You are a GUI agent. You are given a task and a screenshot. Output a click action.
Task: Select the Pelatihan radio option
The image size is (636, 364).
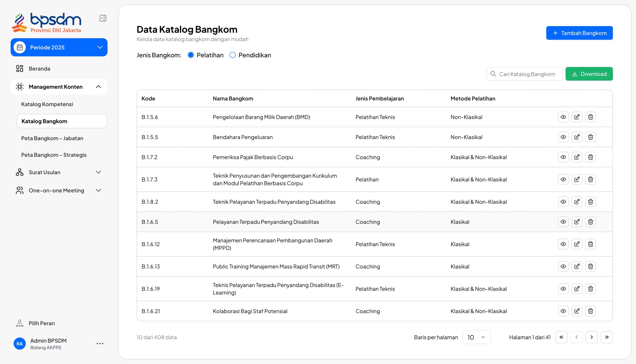[x=191, y=55]
